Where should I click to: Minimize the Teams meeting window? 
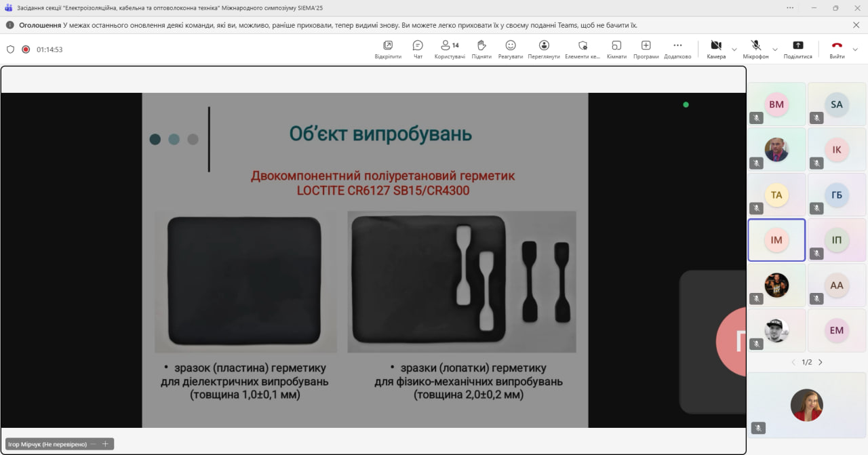[x=812, y=7]
